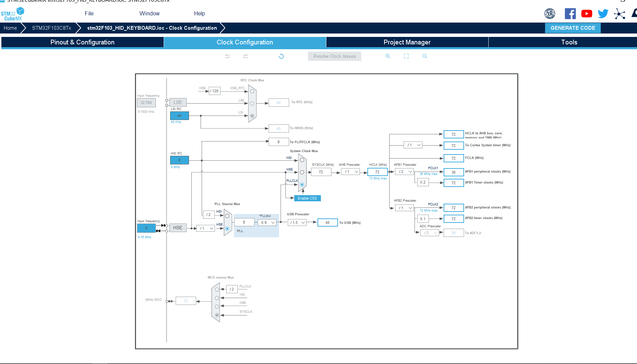Click the To USB 48 MHz field
637x364 pixels.
point(327,223)
